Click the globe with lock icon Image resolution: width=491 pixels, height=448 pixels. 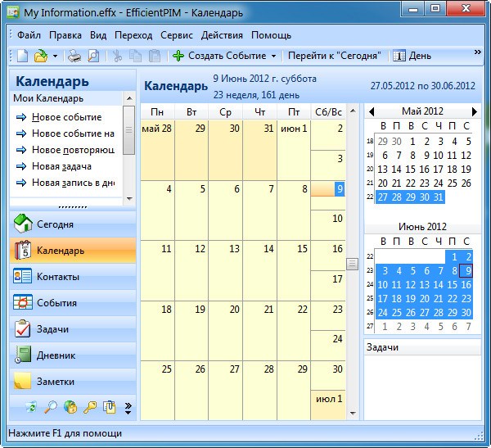click(x=70, y=406)
